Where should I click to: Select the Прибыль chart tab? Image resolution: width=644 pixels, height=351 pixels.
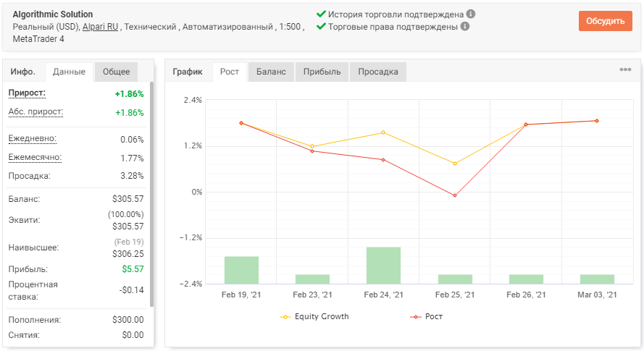click(x=322, y=72)
